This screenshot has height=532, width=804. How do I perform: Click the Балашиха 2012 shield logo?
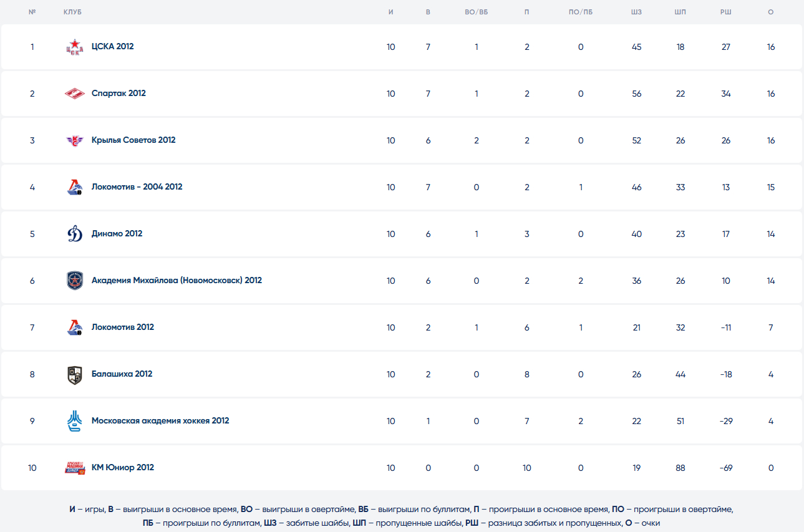click(x=74, y=374)
